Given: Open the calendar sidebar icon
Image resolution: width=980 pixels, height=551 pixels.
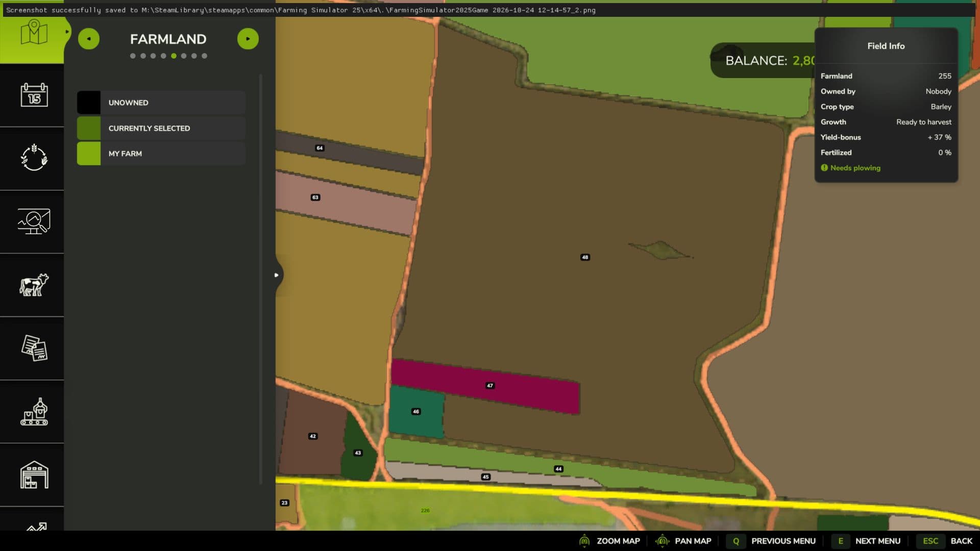Looking at the screenshot, I should [34, 95].
